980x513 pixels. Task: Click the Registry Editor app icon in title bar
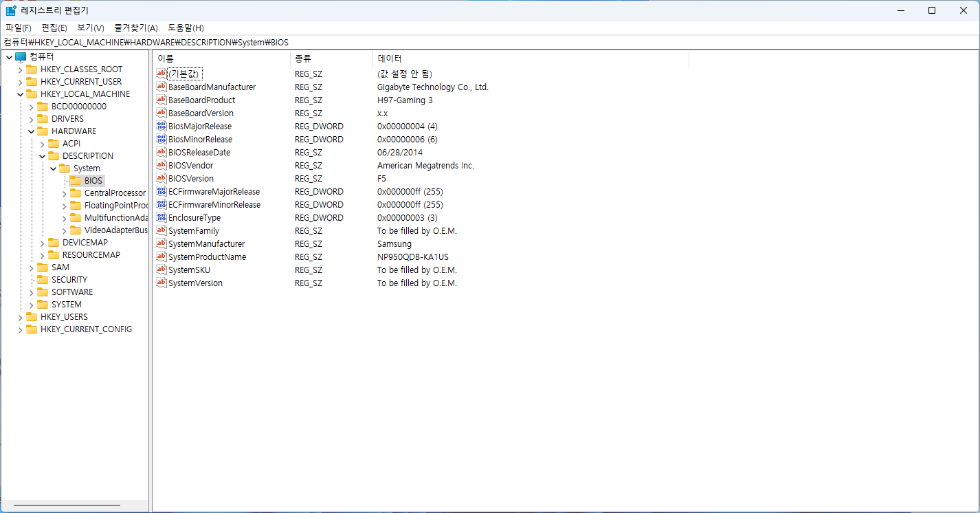click(x=11, y=10)
